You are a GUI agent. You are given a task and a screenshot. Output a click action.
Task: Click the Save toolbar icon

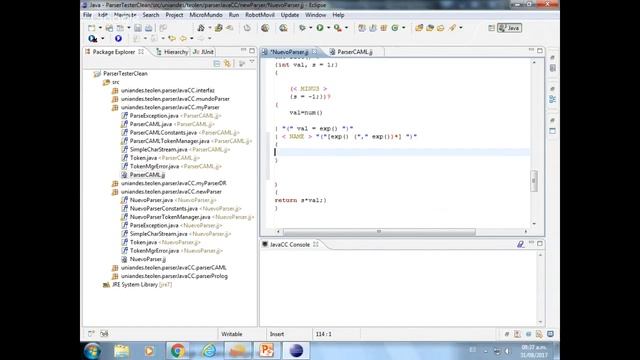(x=138, y=28)
